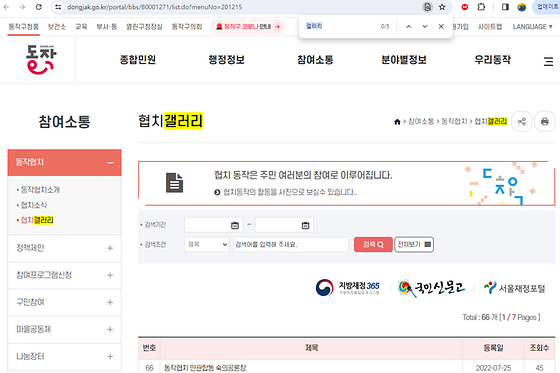The height and width of the screenshot is (373, 560).
Task: Click the search keyword input field
Action: click(291, 245)
